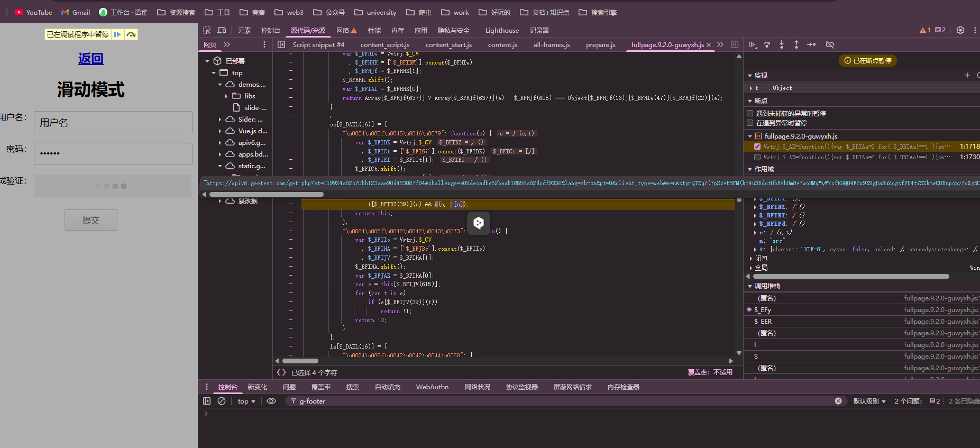Screen dimensions: 980x448
Task: Open the university bookmarks folder
Action: [x=375, y=12]
